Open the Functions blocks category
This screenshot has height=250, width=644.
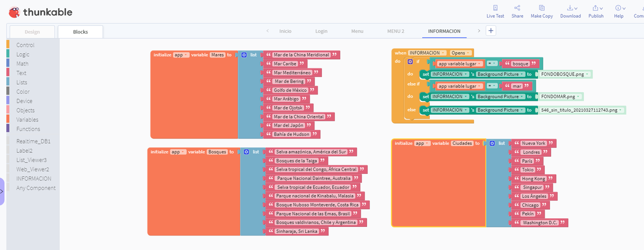[28, 129]
